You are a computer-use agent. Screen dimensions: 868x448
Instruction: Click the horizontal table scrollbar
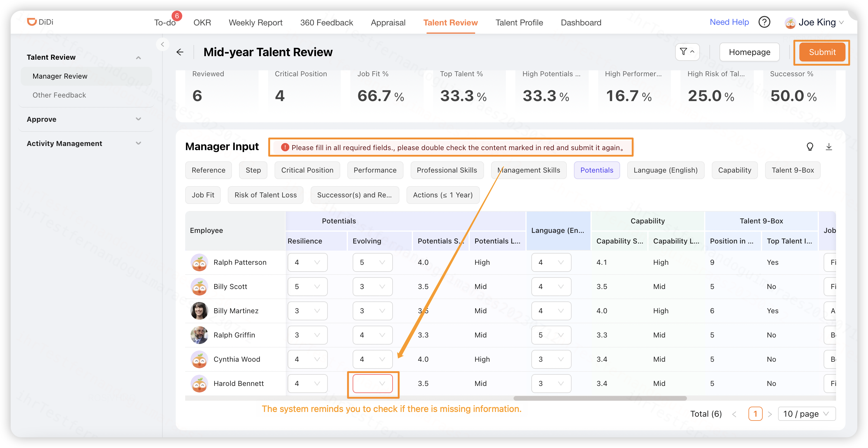tap(600, 399)
